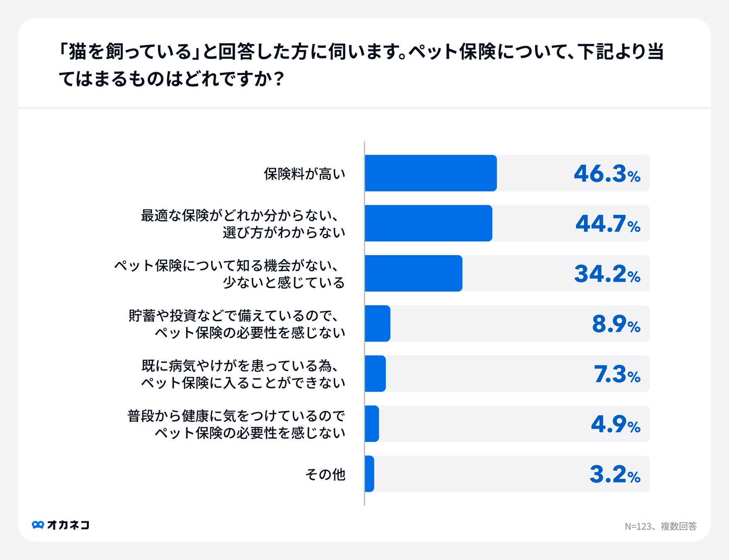The image size is (729, 560).
Task: Select the 7.3% blue bar
Action: pyautogui.click(x=375, y=374)
